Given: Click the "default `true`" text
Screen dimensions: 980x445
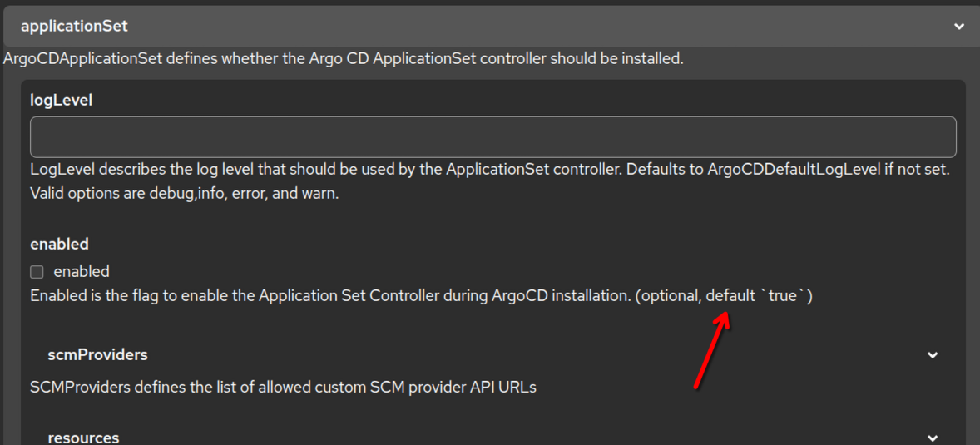Looking at the screenshot, I should [759, 296].
